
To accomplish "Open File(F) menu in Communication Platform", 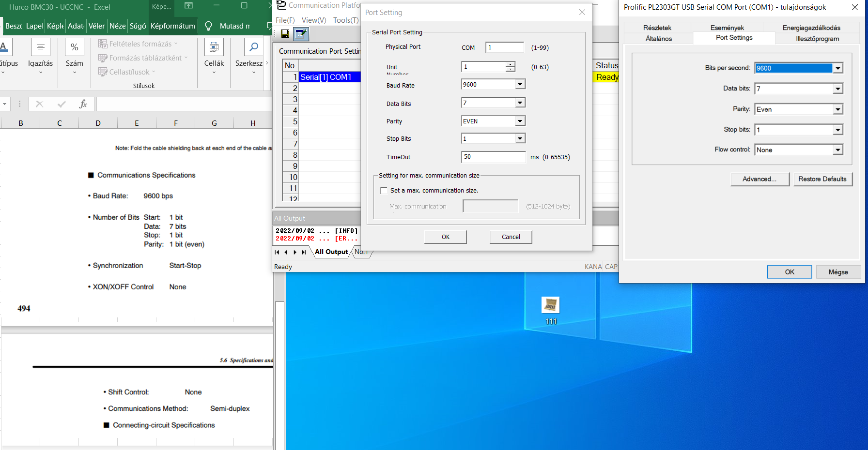I will [x=285, y=20].
